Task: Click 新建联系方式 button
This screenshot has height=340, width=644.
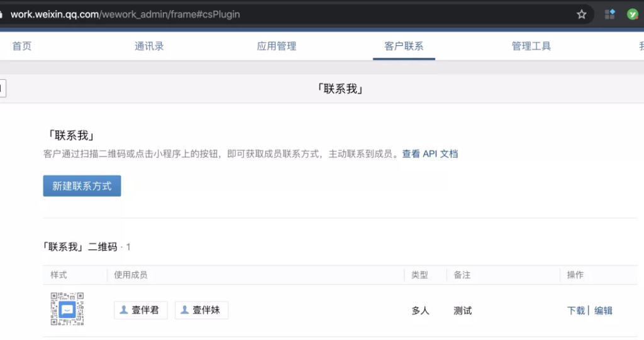Action: tap(82, 186)
